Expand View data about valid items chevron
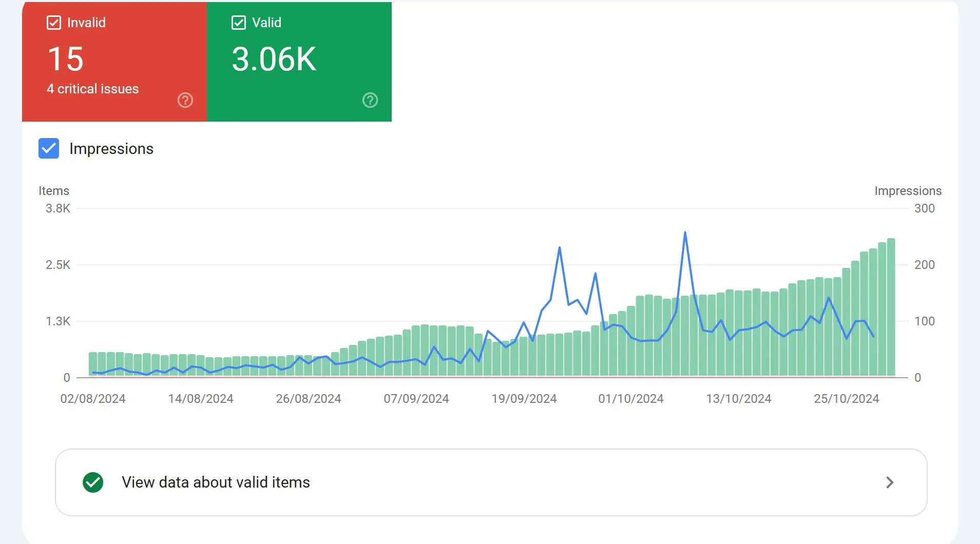Viewport: 980px width, 544px height. (890, 482)
